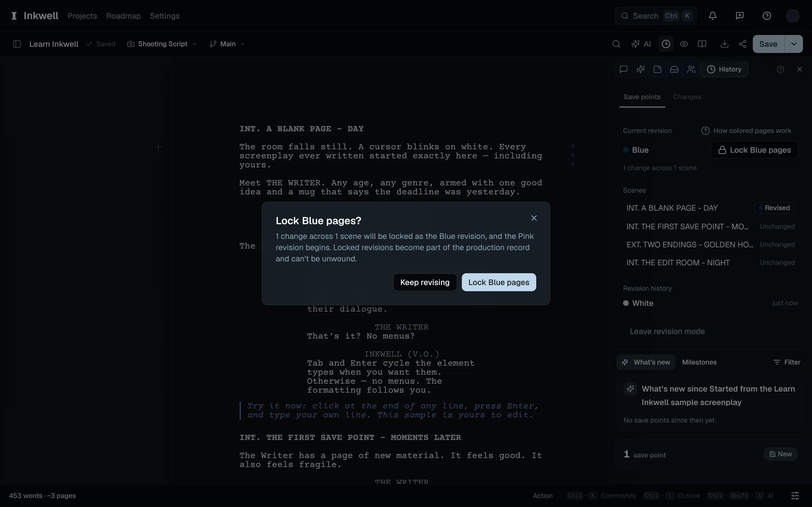
Task: Open the Save button dropdown arrow
Action: (x=794, y=44)
